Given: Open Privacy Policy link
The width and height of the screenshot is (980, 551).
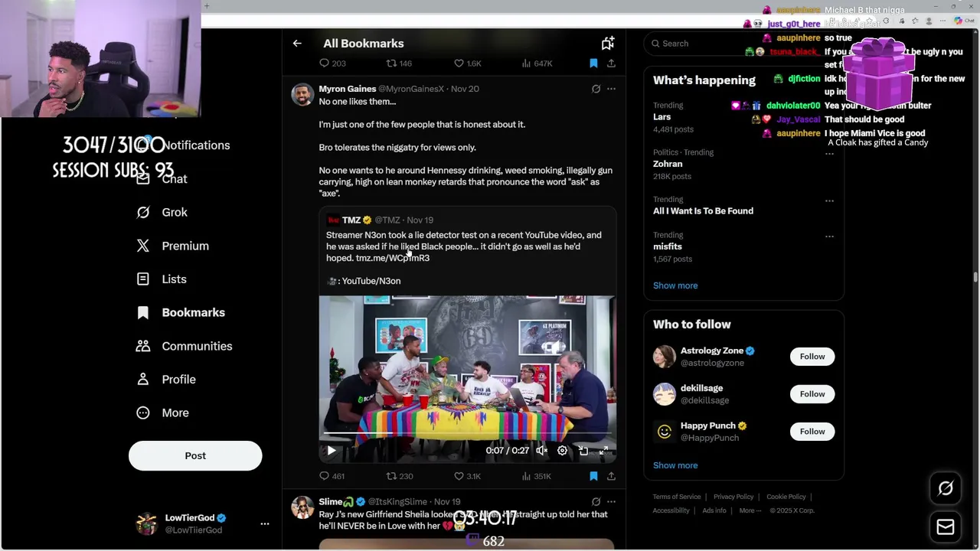Looking at the screenshot, I should [x=733, y=497].
